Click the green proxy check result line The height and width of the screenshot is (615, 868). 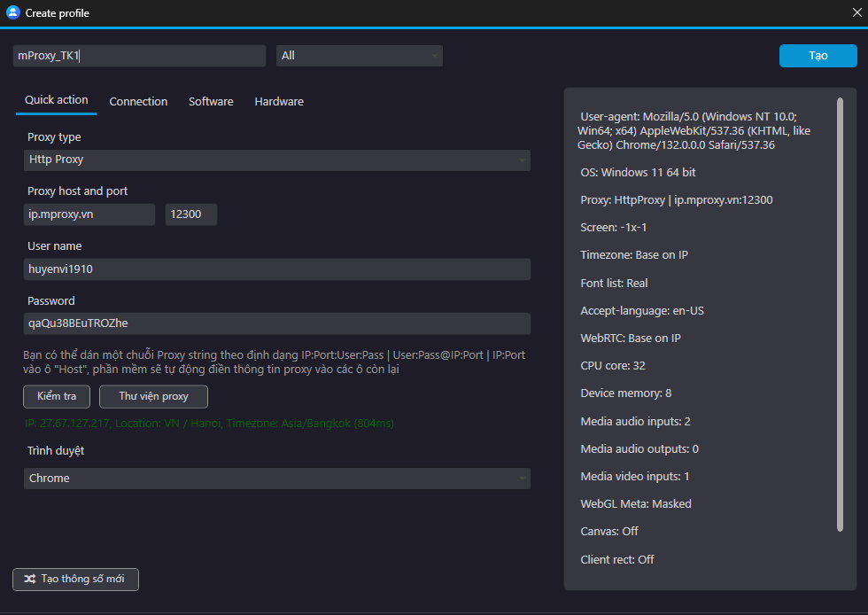tap(208, 424)
